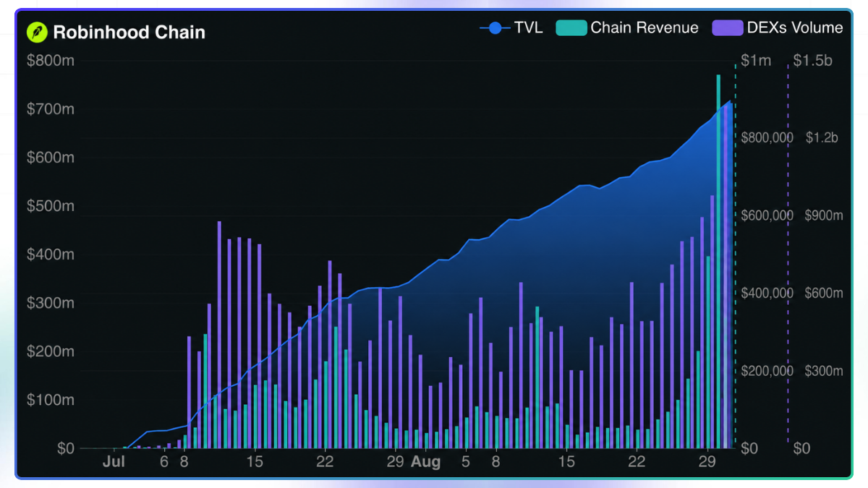The width and height of the screenshot is (868, 488).
Task: Click the "Aug" month label
Action: coord(425,461)
